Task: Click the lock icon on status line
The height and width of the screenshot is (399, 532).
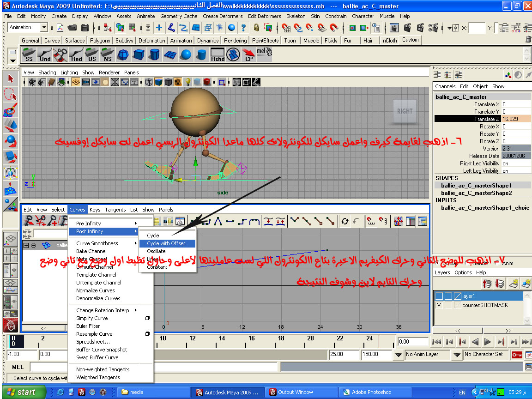Action: (x=256, y=28)
